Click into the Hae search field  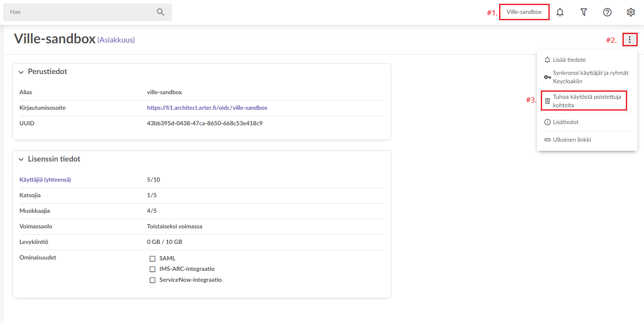click(80, 12)
